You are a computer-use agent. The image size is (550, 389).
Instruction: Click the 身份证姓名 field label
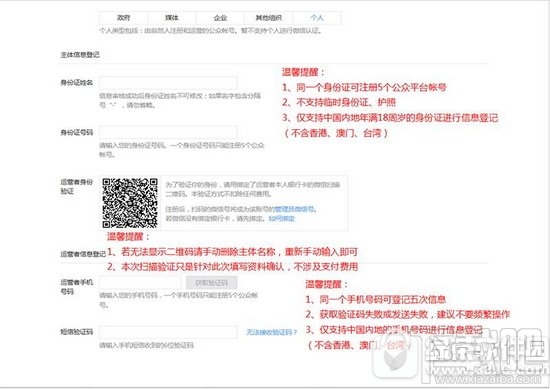(76, 83)
